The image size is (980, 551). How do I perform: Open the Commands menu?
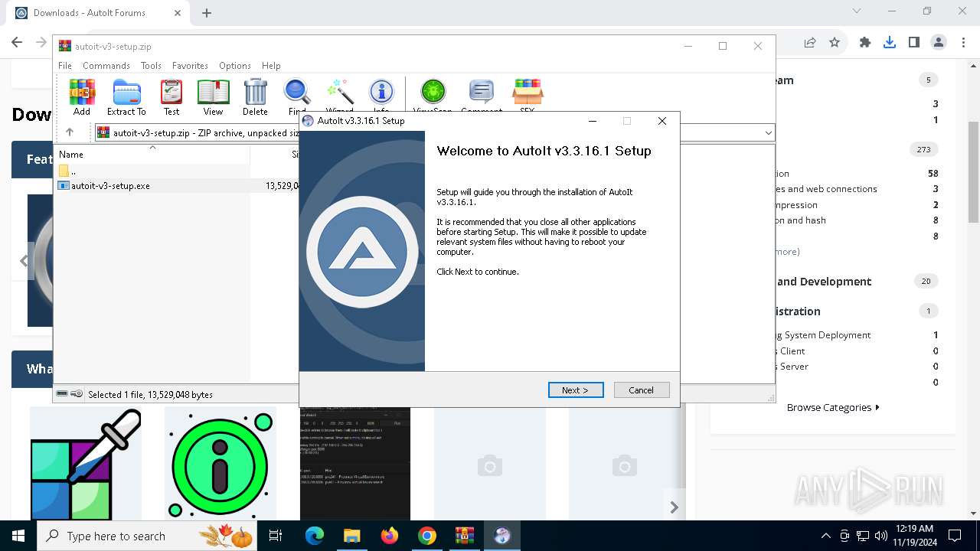106,66
